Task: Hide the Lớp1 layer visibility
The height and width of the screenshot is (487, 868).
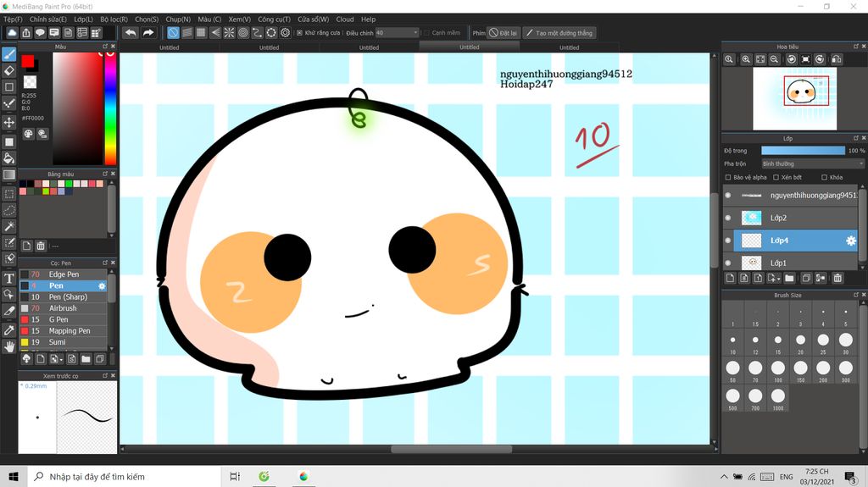Action: [728, 263]
